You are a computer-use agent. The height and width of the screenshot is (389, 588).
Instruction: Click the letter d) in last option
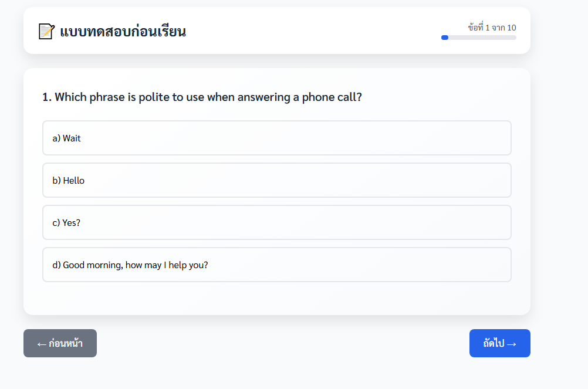(x=56, y=265)
